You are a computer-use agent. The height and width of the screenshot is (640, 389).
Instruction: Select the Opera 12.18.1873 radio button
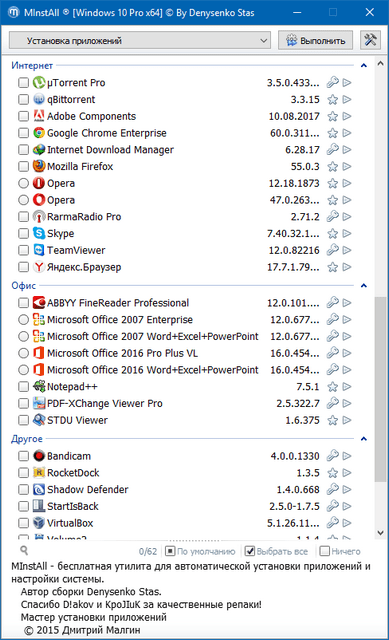pyautogui.click(x=23, y=183)
